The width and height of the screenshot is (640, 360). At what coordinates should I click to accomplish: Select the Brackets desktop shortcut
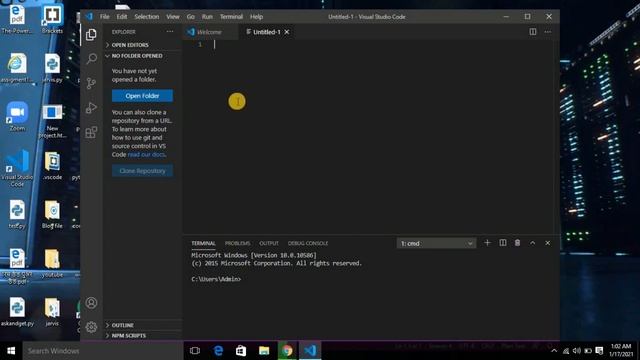click(x=52, y=19)
